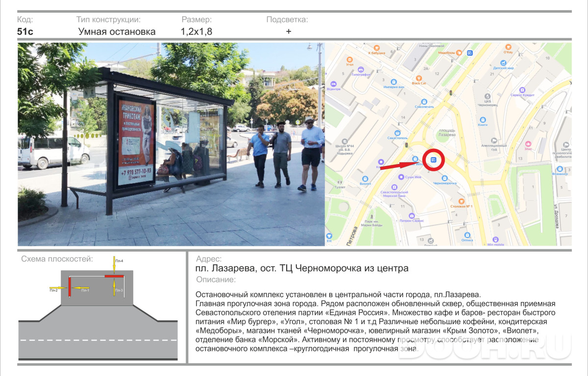Select the ЦКБ Черноморец marker
The height and width of the screenshot is (376, 588).
tap(488, 96)
